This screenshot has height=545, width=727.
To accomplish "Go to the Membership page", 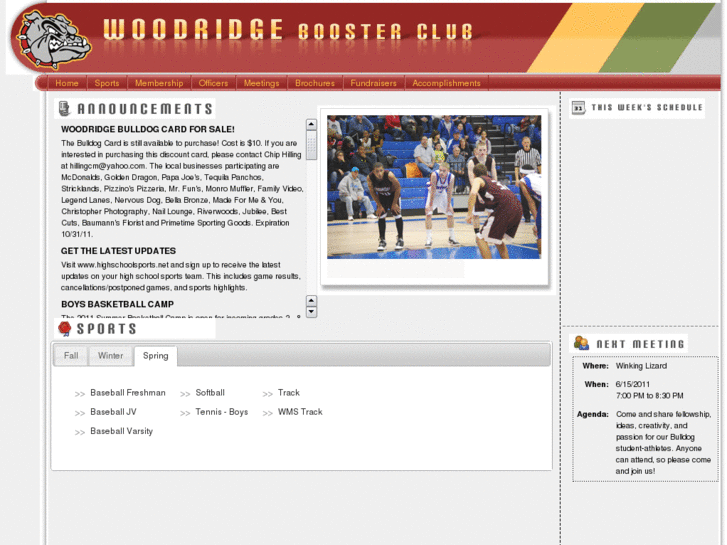I will [x=159, y=83].
